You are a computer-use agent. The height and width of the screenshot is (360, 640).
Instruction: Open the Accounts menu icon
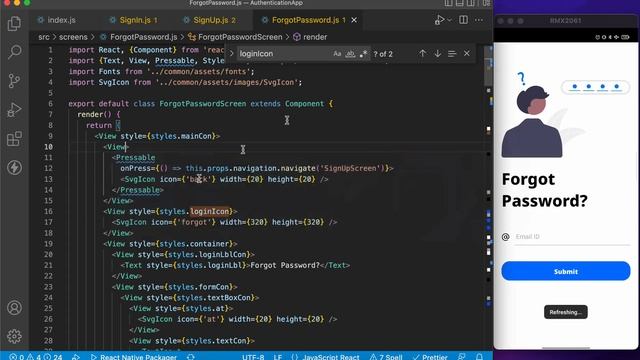coord(14,307)
